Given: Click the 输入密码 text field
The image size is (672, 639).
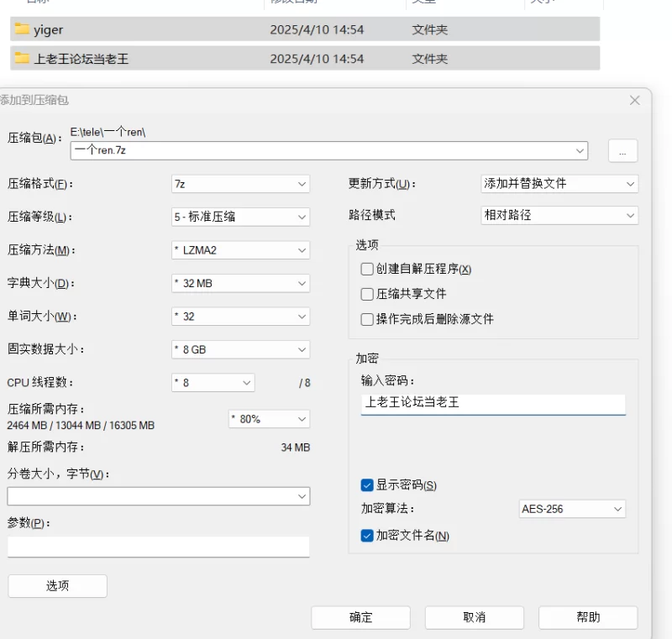Looking at the screenshot, I should point(493,403).
